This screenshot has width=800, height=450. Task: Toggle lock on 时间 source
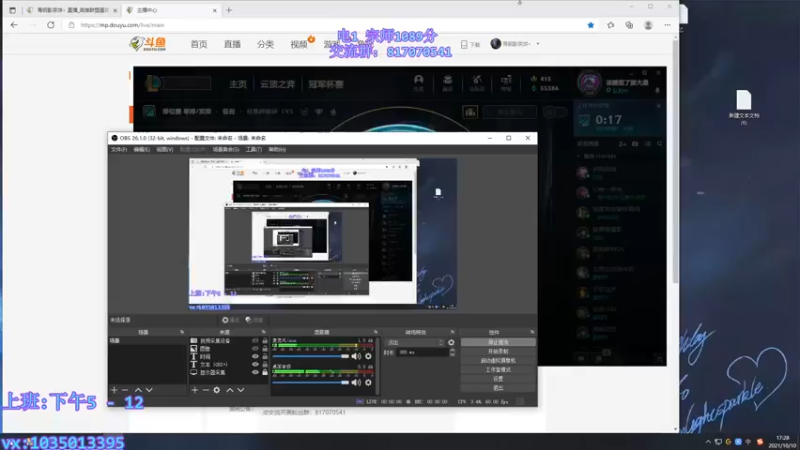pyautogui.click(x=265, y=356)
